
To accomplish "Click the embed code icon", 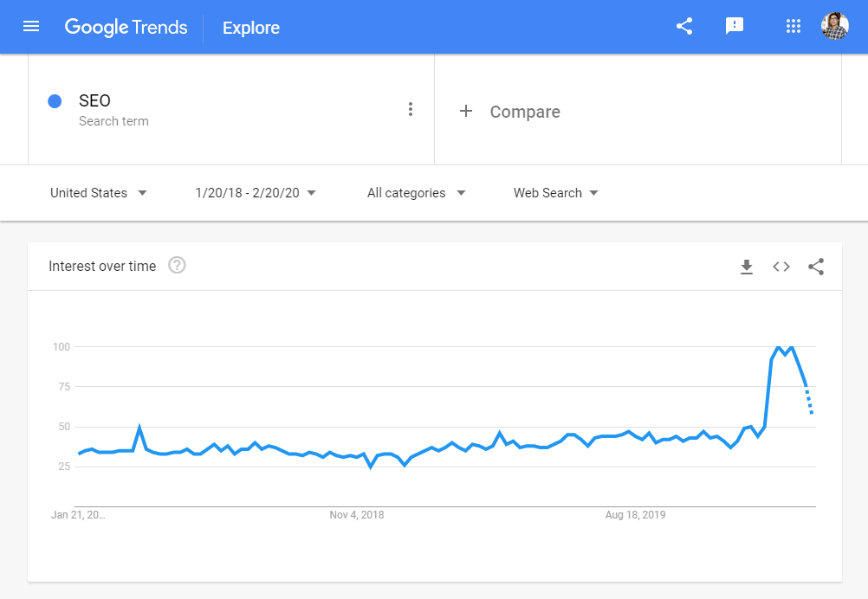I will coord(781,267).
